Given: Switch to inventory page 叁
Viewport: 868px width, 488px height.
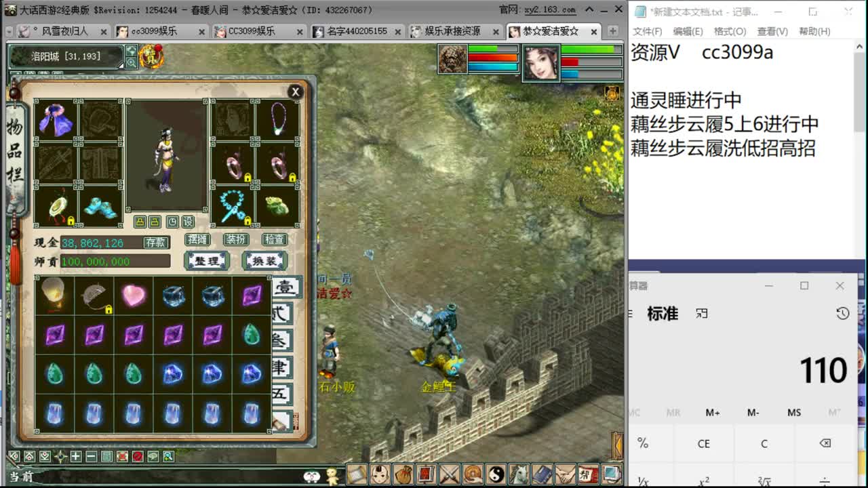Looking at the screenshot, I should point(281,340).
